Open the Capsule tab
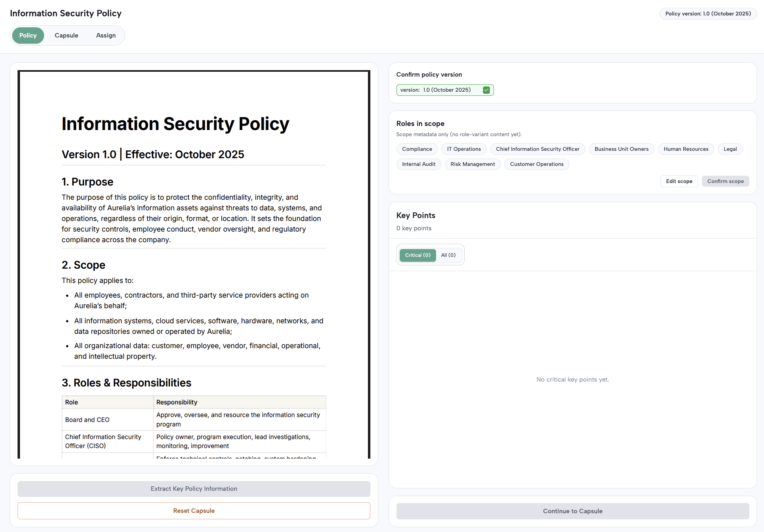764x532 pixels. pos(66,35)
